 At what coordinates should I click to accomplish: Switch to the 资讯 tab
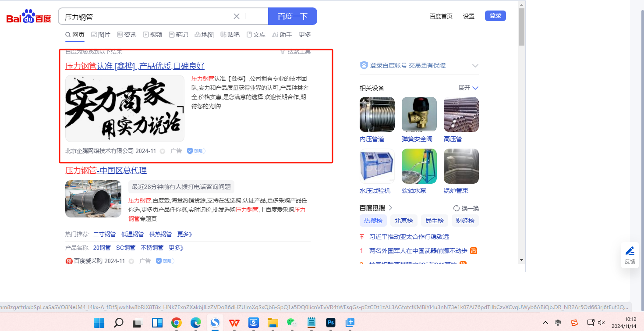pos(127,35)
